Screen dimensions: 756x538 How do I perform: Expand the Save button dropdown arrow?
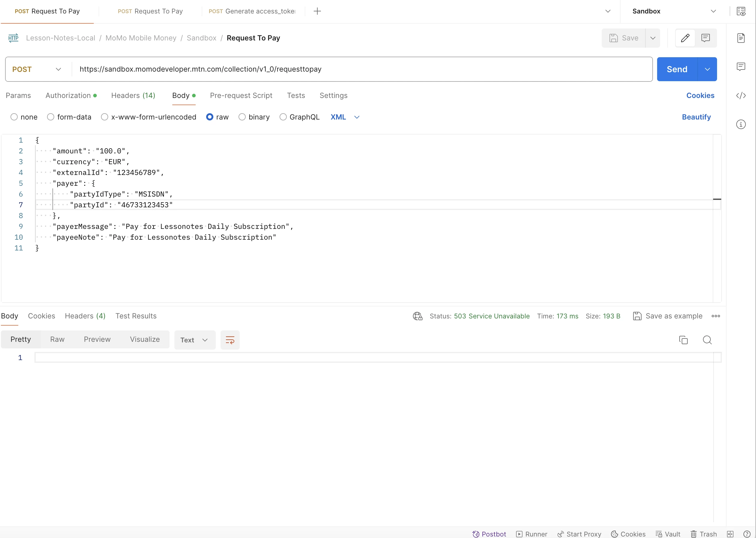coord(653,38)
